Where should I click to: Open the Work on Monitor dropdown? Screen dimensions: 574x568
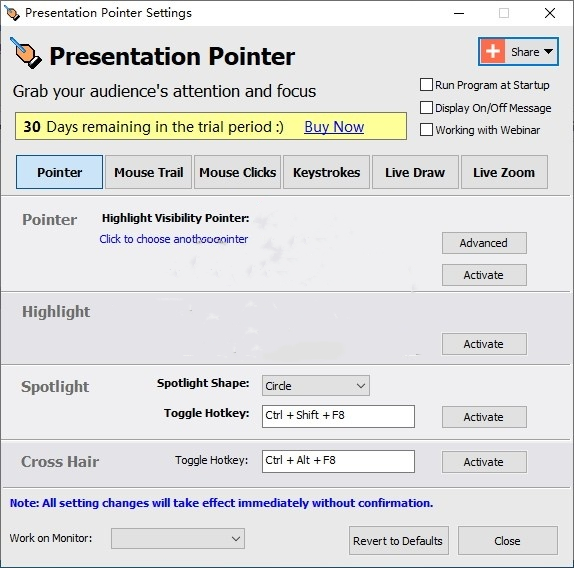pos(178,538)
